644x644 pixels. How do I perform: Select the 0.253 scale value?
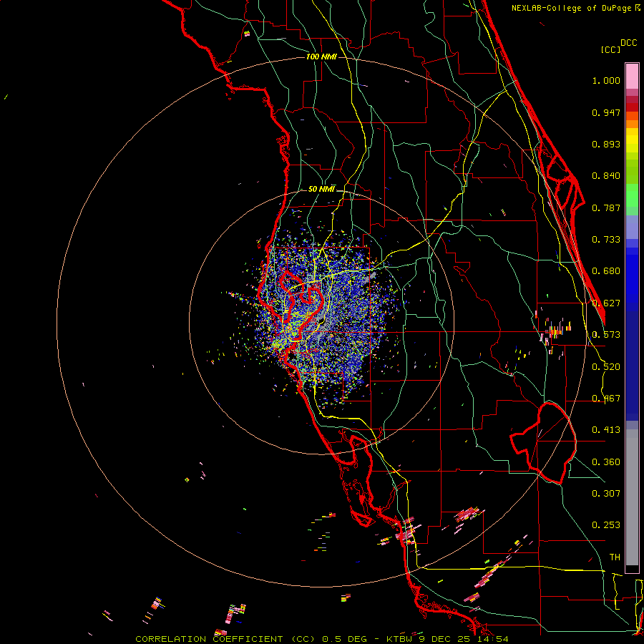pyautogui.click(x=606, y=525)
